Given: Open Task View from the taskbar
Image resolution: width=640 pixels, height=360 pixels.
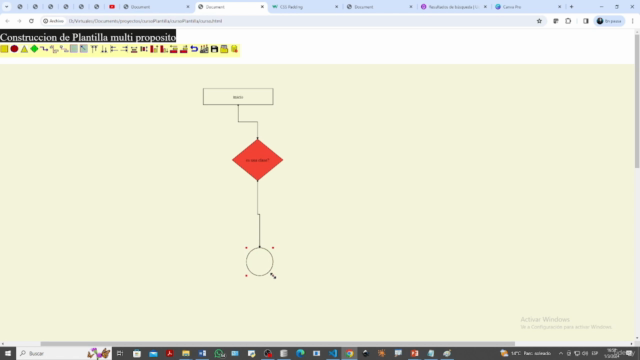Looking at the screenshot, I should [x=120, y=353].
